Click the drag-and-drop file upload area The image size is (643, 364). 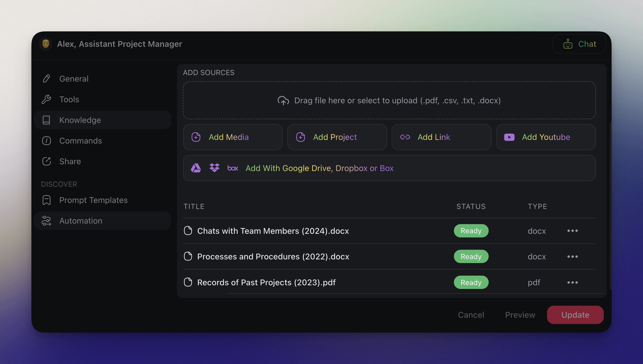click(389, 100)
